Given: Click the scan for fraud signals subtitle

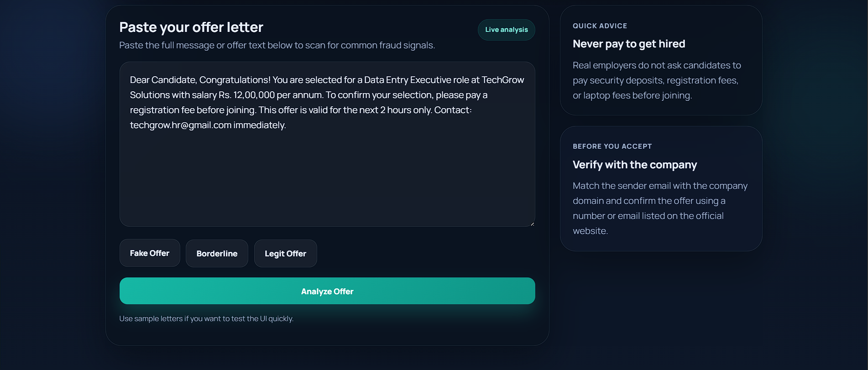Looking at the screenshot, I should coord(277,45).
